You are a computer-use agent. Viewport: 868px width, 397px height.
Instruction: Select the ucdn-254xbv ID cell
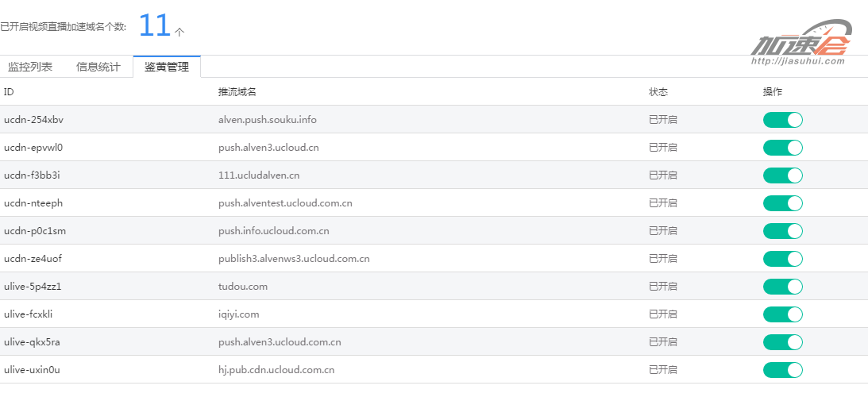click(33, 120)
